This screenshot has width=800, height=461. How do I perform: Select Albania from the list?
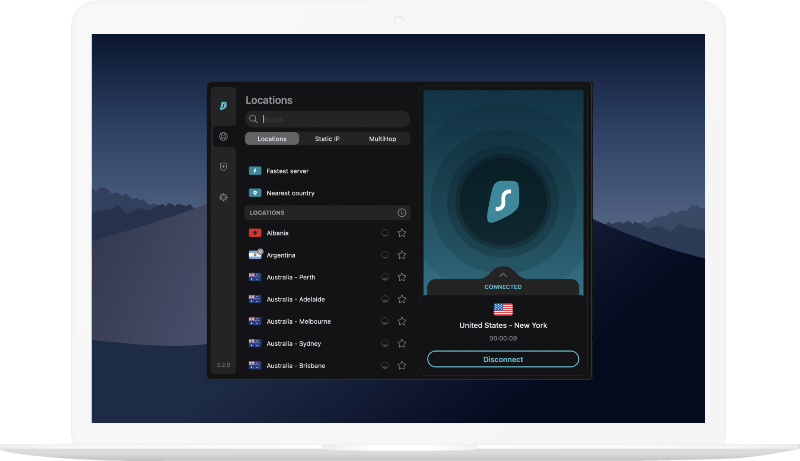(x=328, y=233)
